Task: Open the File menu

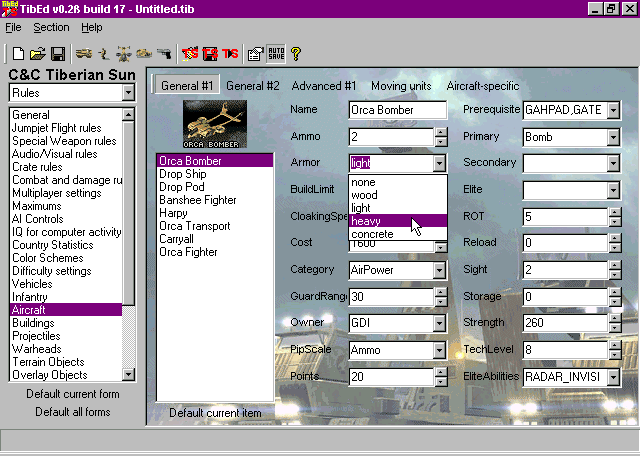Action: pos(13,27)
